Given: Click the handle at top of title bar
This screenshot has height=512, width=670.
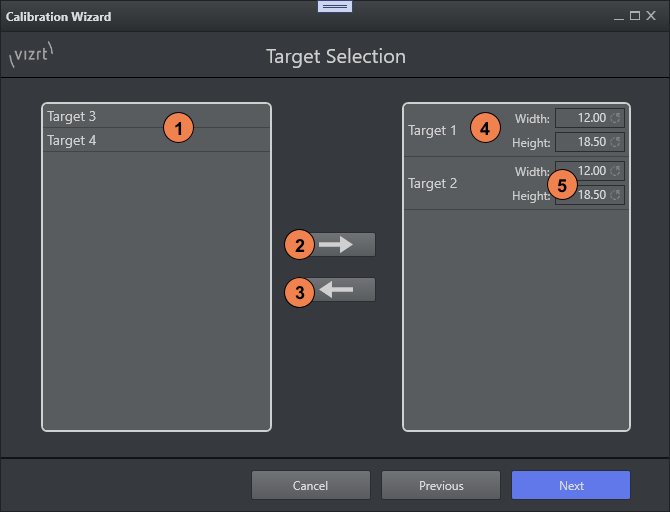Looking at the screenshot, I should click(x=335, y=6).
